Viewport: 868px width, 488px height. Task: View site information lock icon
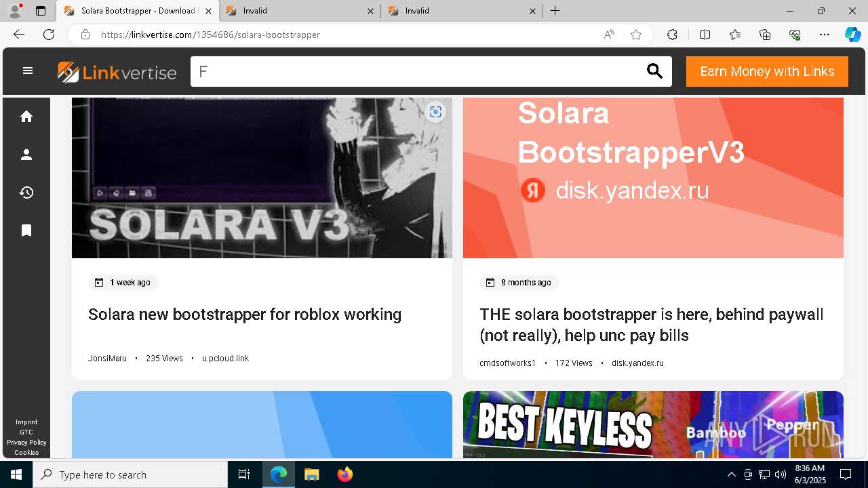85,35
